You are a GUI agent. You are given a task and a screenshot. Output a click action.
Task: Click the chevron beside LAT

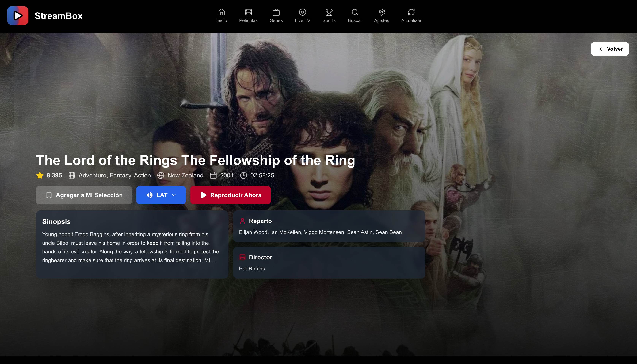[174, 195]
